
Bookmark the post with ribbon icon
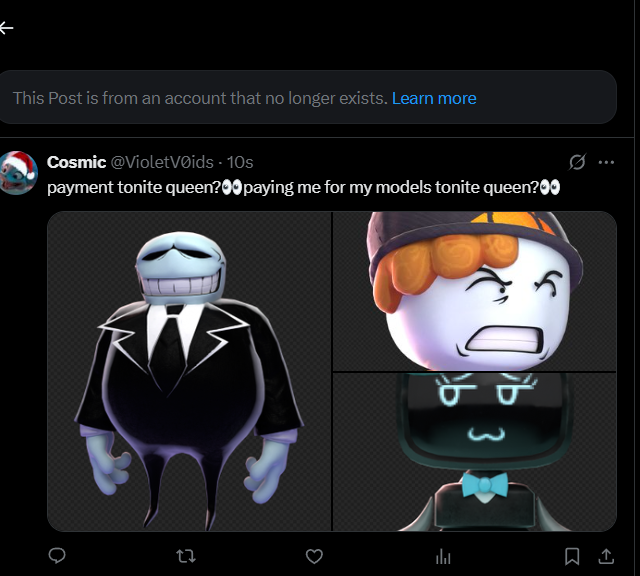(x=572, y=556)
